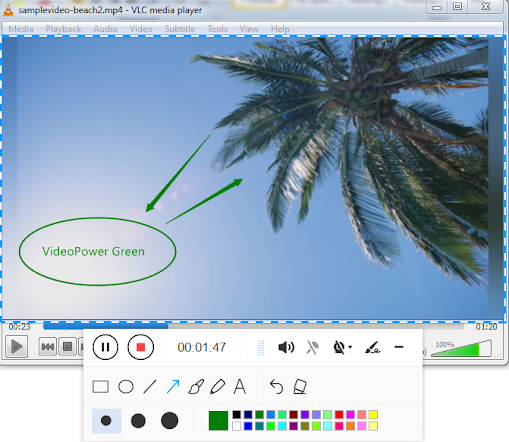Click the large current color green box
Viewport: 509px width, 442px height.
pyautogui.click(x=218, y=421)
